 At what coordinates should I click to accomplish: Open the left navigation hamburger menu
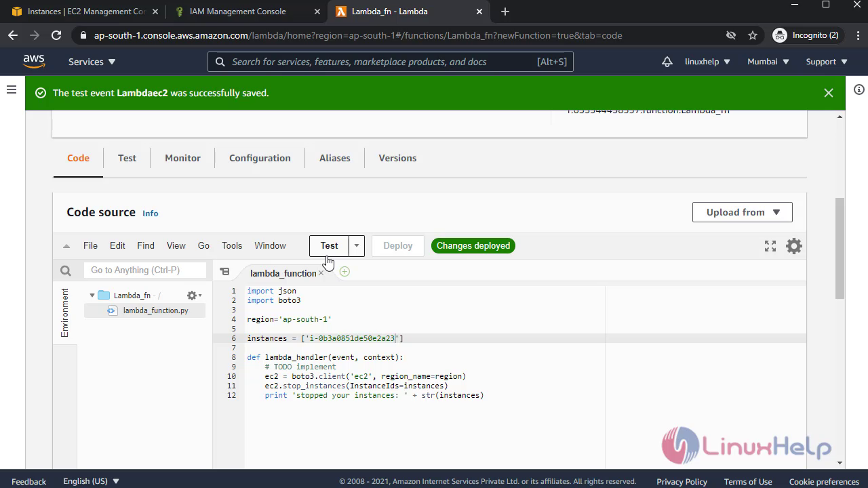[x=12, y=89]
